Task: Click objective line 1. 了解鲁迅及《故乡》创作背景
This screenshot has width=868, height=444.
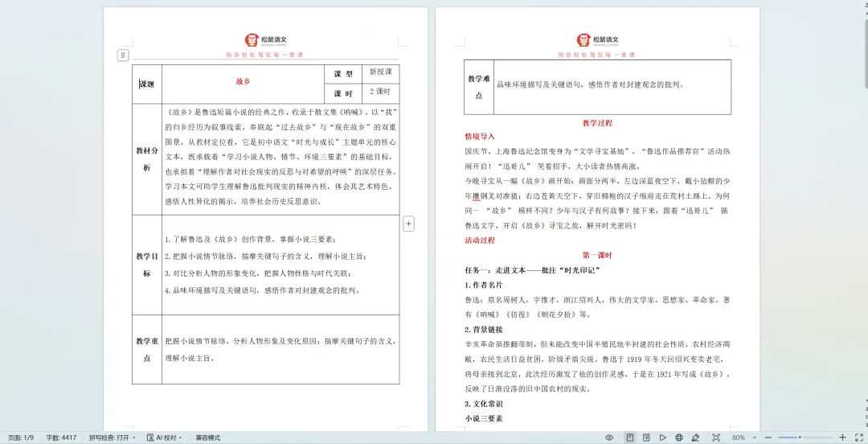Action: point(250,240)
